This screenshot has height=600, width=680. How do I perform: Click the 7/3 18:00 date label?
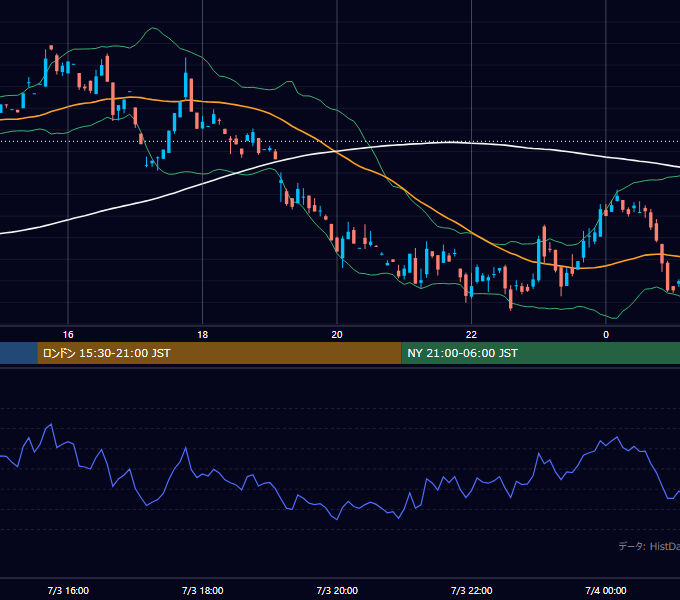[203, 590]
